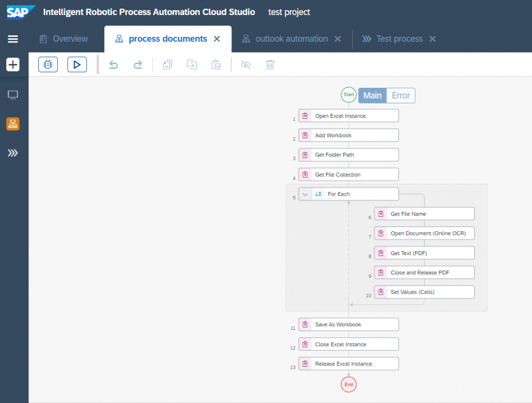
Task: Click the Open Document (Online OCR) activity icon
Action: [381, 233]
